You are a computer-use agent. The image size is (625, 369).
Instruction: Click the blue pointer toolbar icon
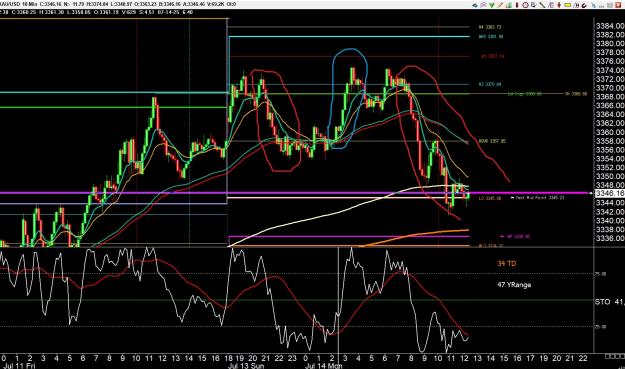(x=594, y=5)
